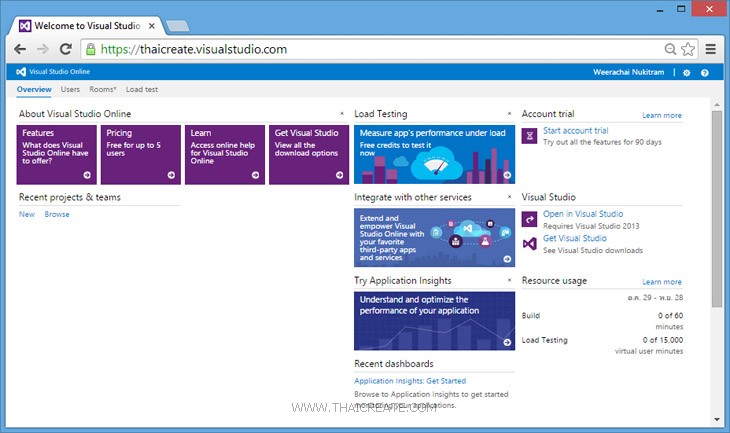Open Application Insights: Get Started dashboard link
This screenshot has height=433, width=730.
(410, 381)
